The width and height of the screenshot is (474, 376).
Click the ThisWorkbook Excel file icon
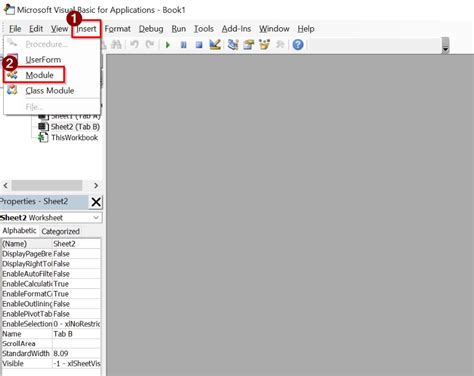[x=43, y=137]
